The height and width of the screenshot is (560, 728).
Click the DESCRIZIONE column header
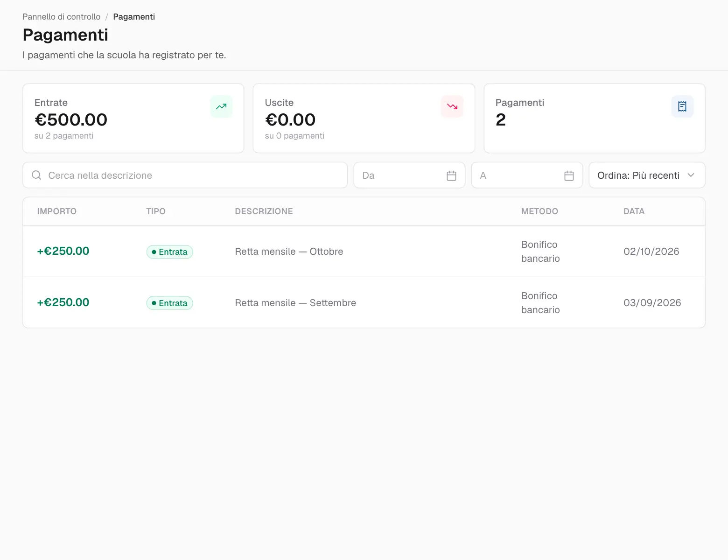click(264, 211)
